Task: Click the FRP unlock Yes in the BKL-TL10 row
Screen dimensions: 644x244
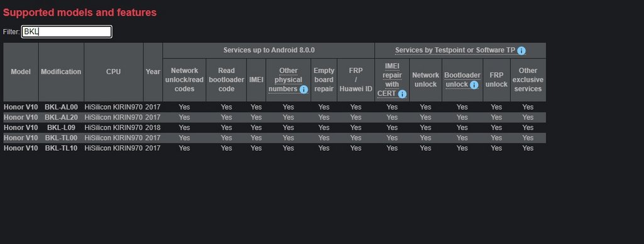Action: pyautogui.click(x=496, y=148)
